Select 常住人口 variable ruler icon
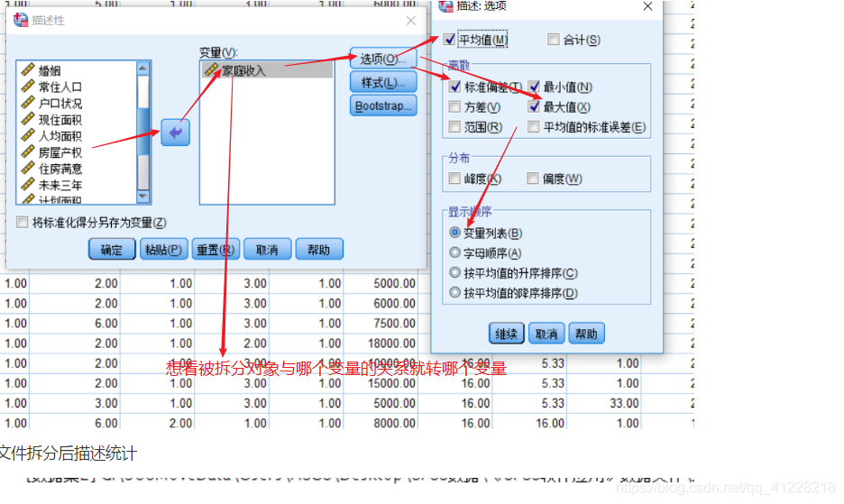This screenshot has height=504, width=844. (27, 87)
